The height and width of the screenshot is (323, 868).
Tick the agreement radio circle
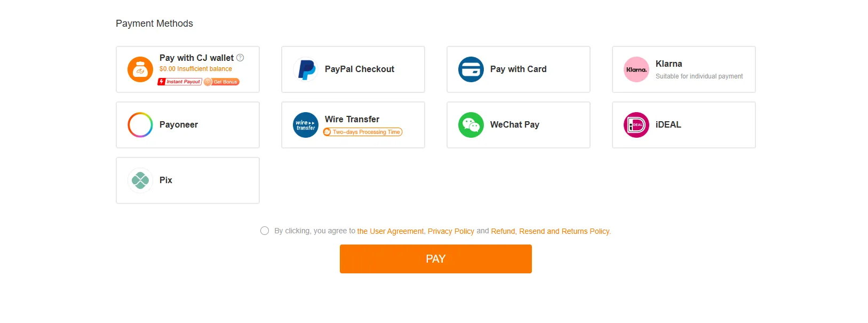(x=265, y=231)
